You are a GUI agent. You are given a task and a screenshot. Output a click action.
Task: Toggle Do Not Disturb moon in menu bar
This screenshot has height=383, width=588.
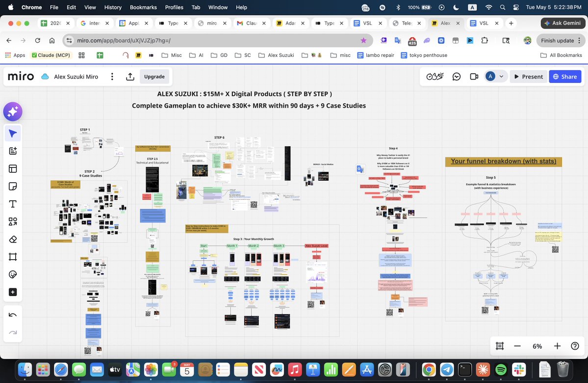(456, 7)
